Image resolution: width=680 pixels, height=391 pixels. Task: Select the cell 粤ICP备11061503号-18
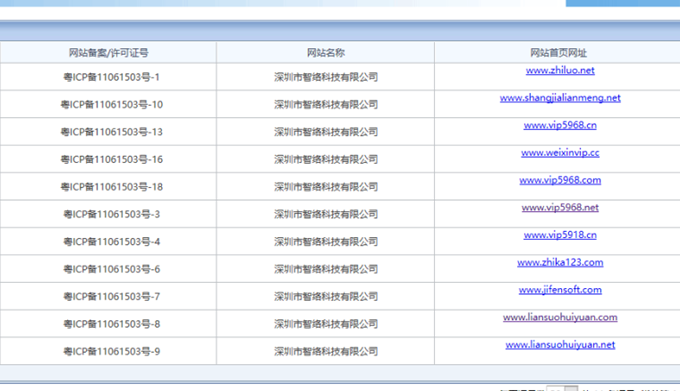click(111, 187)
